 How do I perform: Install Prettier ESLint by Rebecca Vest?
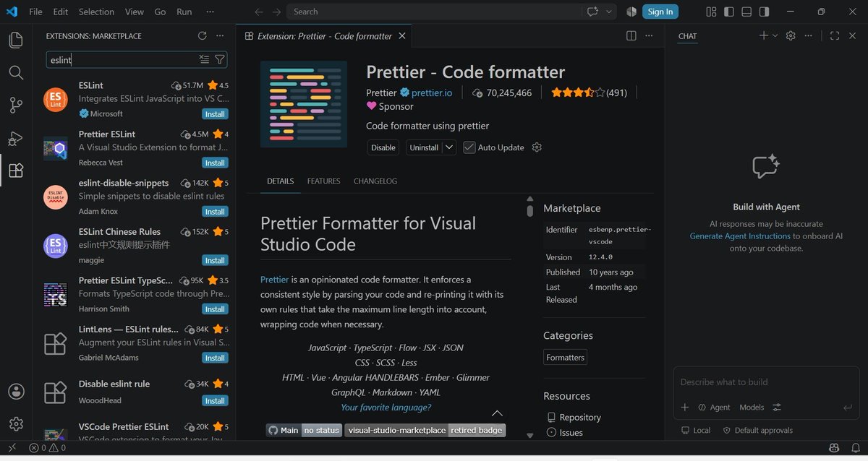(215, 163)
